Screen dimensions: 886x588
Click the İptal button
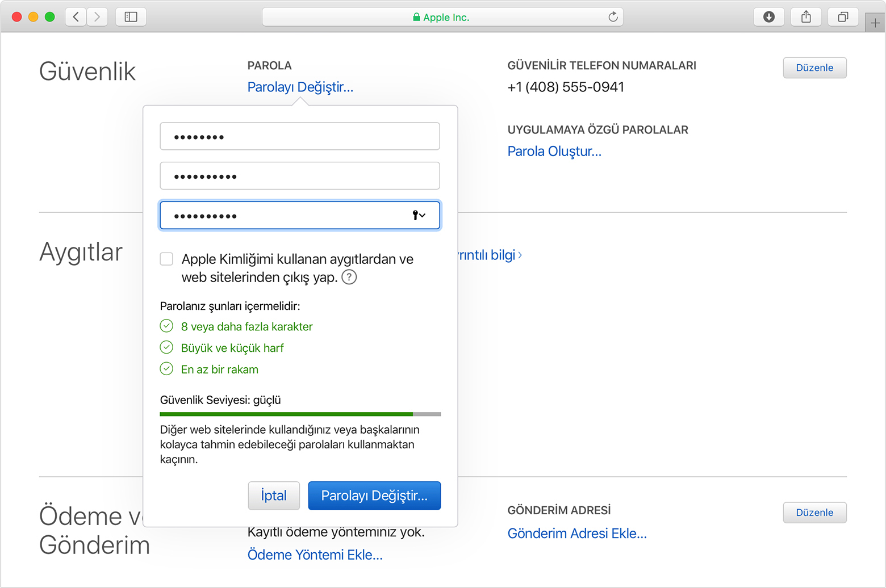(x=274, y=495)
